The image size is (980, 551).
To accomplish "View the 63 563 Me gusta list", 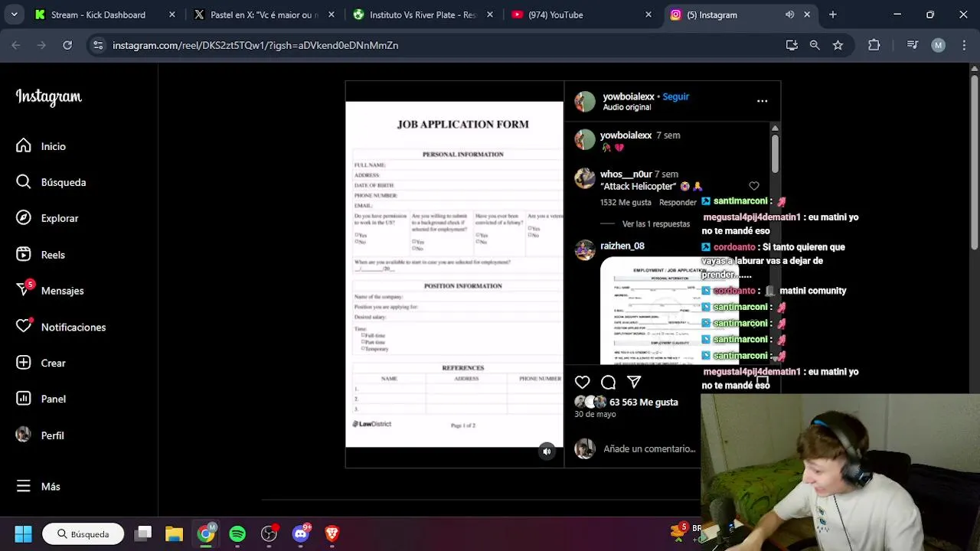I will pos(643,402).
